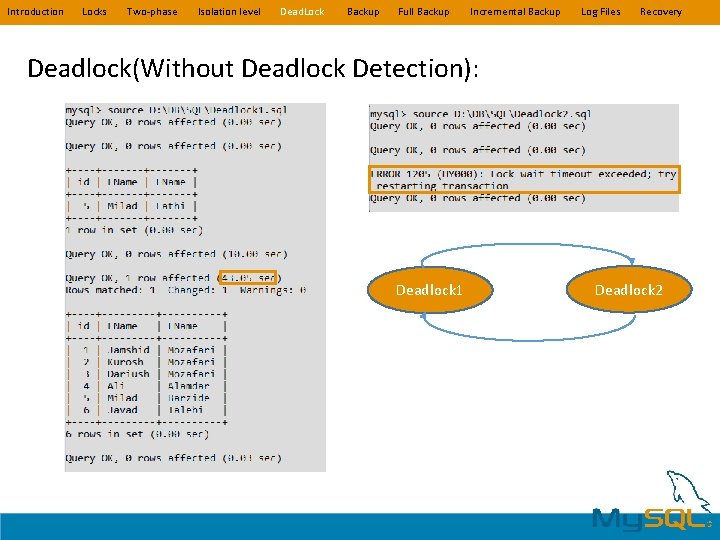Viewport: 720px width, 540px height.
Task: Click the 'Javad' table cell
Action: 122,410
